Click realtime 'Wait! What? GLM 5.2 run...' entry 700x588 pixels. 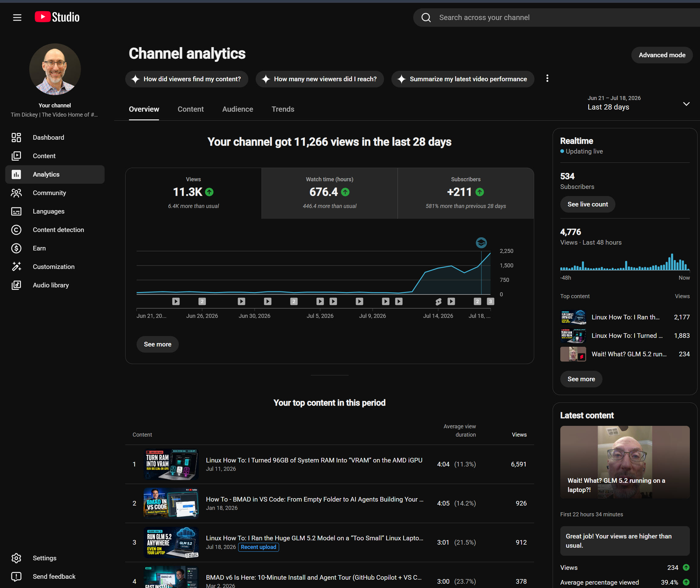[x=625, y=354]
